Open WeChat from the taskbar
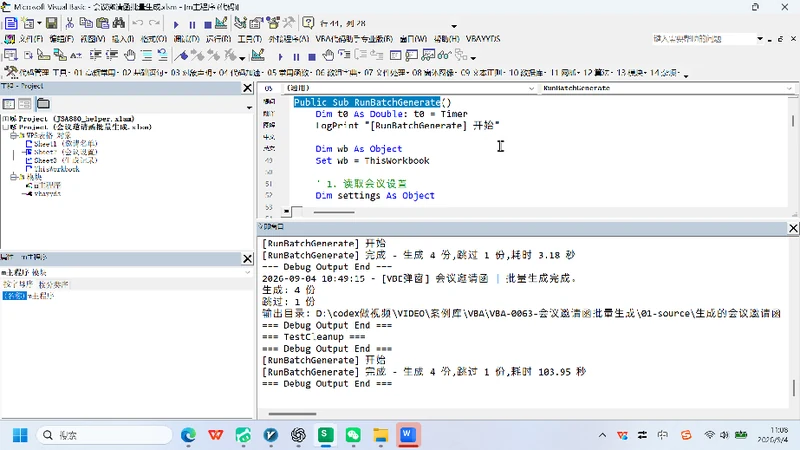Viewport: 800px width, 450px height. click(x=353, y=435)
